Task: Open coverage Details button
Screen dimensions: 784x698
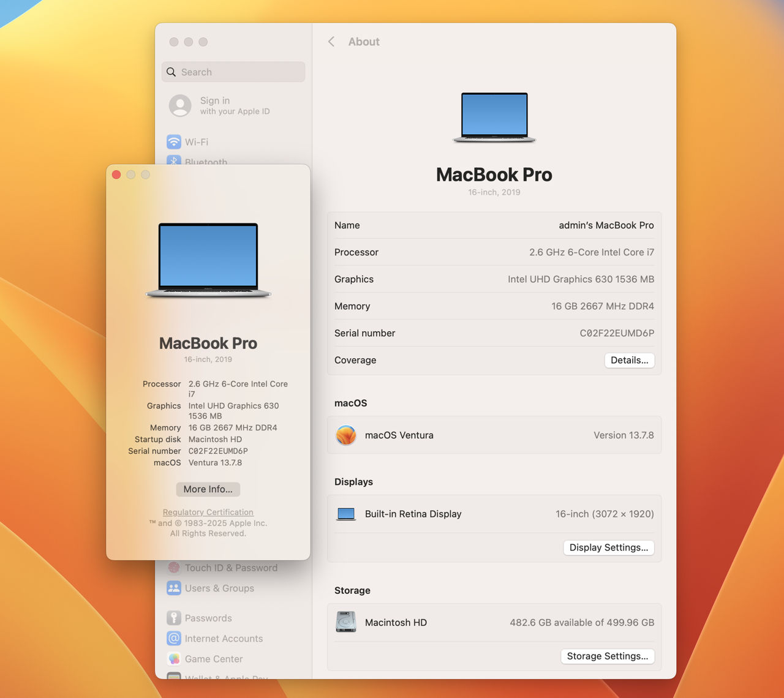Action: point(629,360)
